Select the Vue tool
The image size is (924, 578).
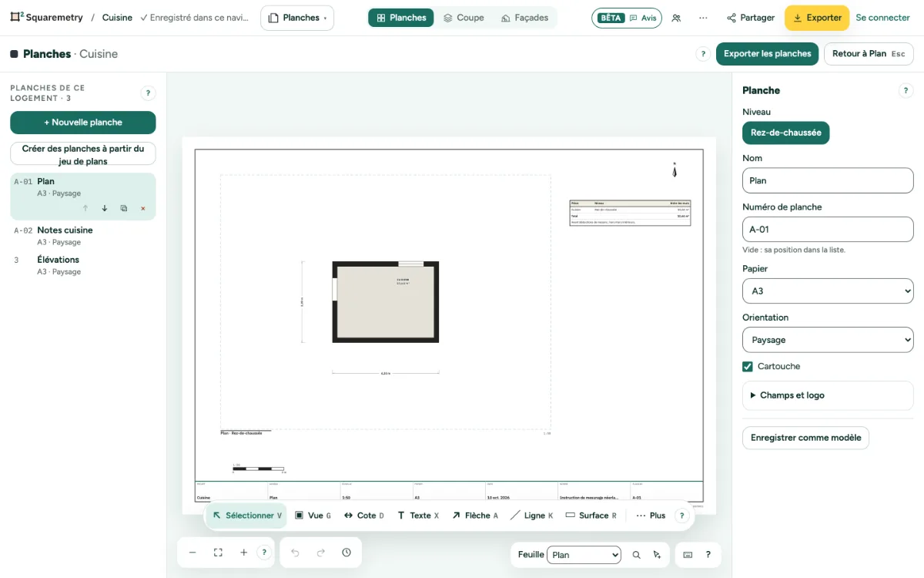pyautogui.click(x=313, y=516)
